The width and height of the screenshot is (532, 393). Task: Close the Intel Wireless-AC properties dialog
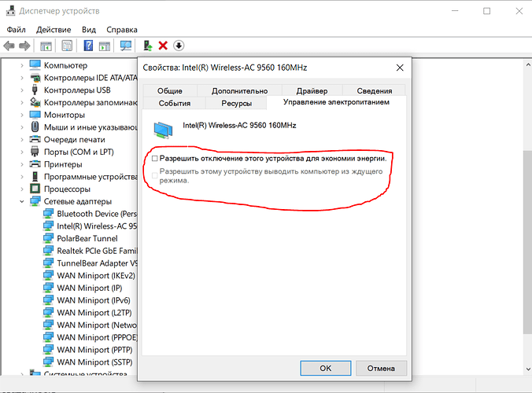pos(400,68)
